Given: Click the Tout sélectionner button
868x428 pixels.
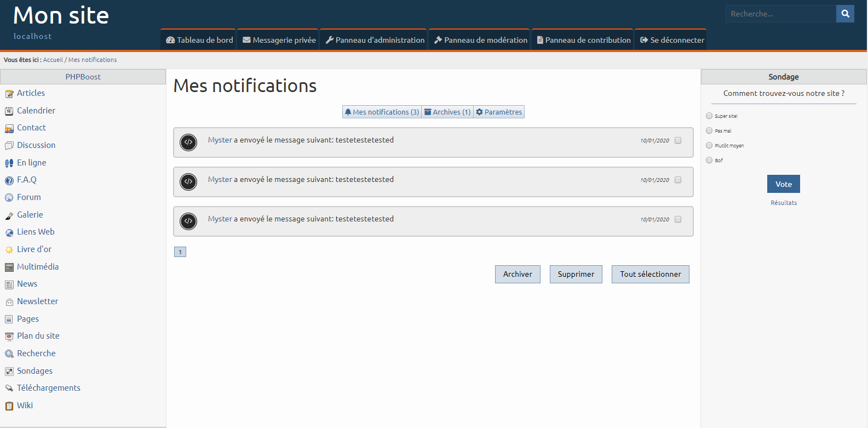Looking at the screenshot, I should (x=650, y=274).
